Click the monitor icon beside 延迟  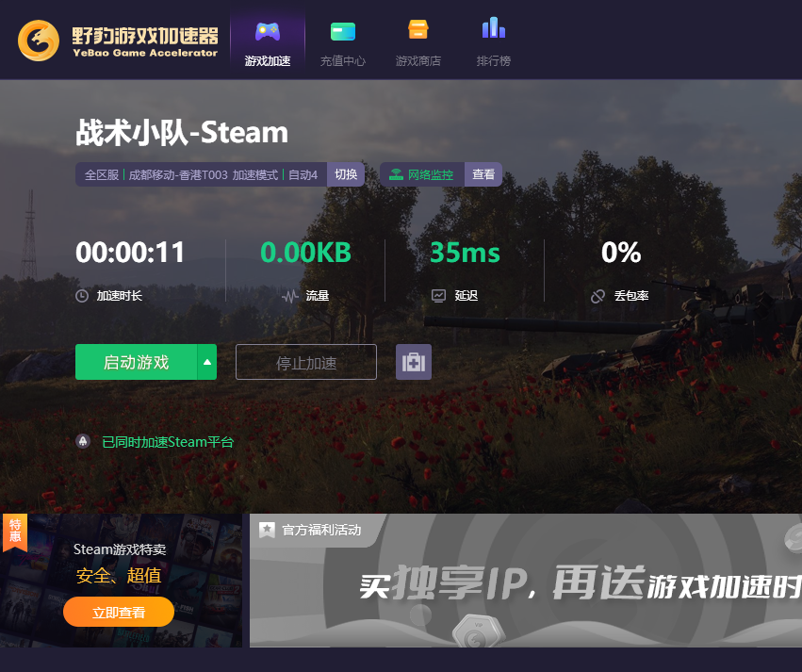[438, 296]
